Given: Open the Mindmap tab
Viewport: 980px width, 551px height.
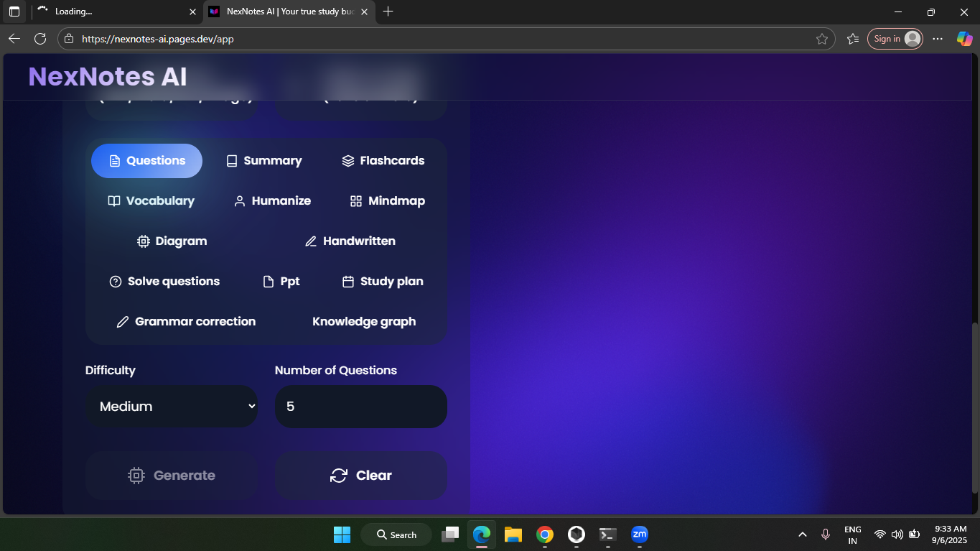Looking at the screenshot, I should (387, 201).
